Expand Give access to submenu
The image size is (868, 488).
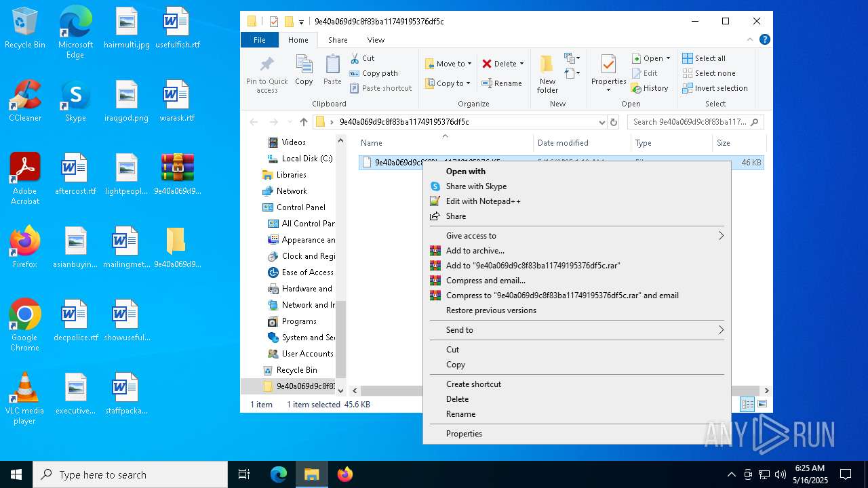click(x=576, y=236)
